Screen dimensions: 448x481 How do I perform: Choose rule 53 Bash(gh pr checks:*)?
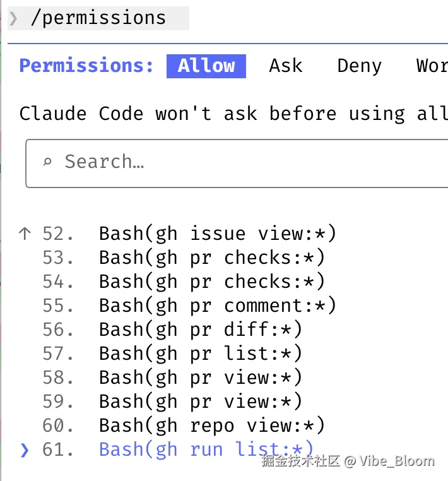pyautogui.click(x=211, y=258)
